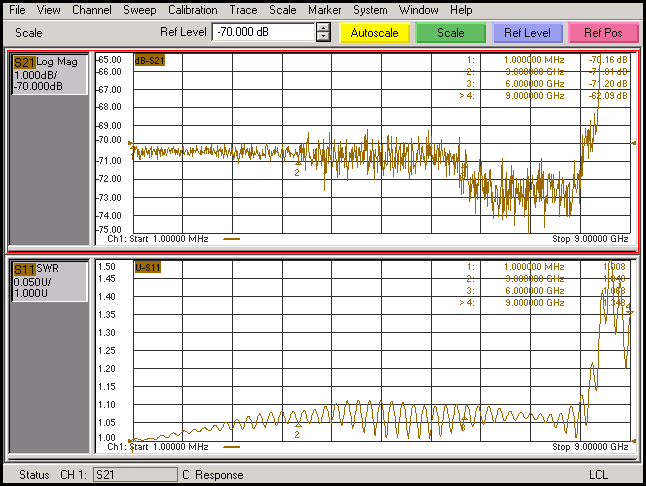
Task: Click S21 marker 4 readout 9.000000 GHz
Action: 535,96
